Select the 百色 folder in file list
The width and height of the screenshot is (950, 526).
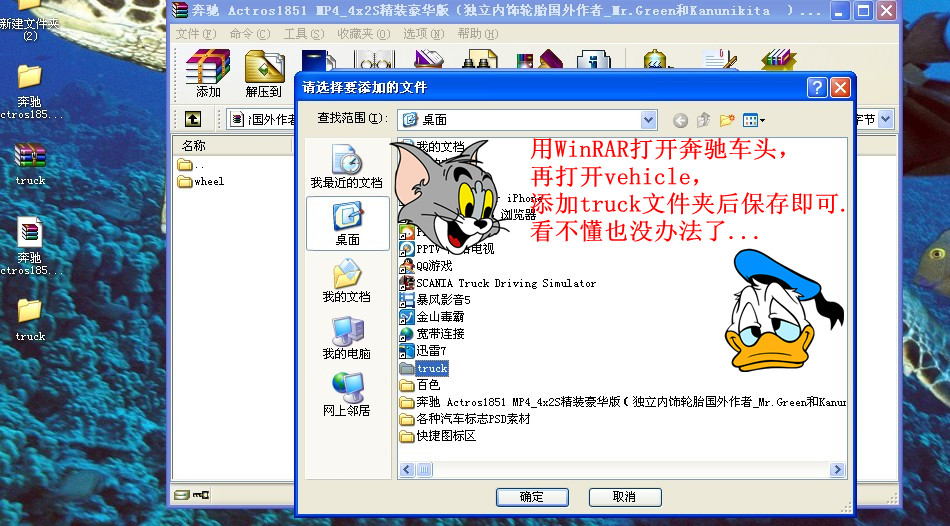(420, 385)
